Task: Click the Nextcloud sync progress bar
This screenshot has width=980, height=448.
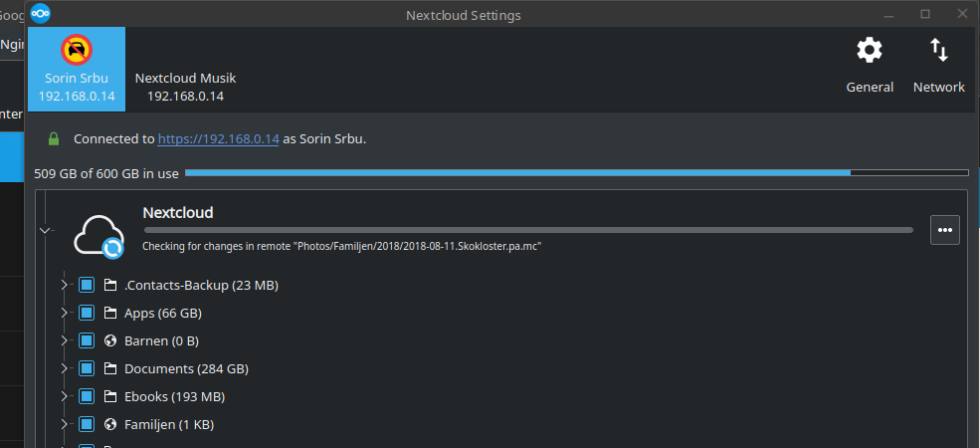Action: tap(528, 230)
